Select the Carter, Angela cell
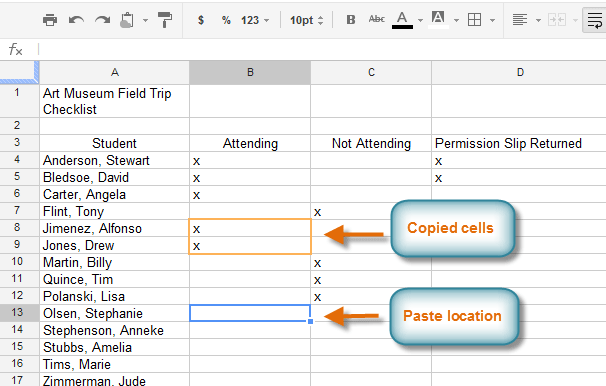Screen dimensions: 606x386 (114, 194)
